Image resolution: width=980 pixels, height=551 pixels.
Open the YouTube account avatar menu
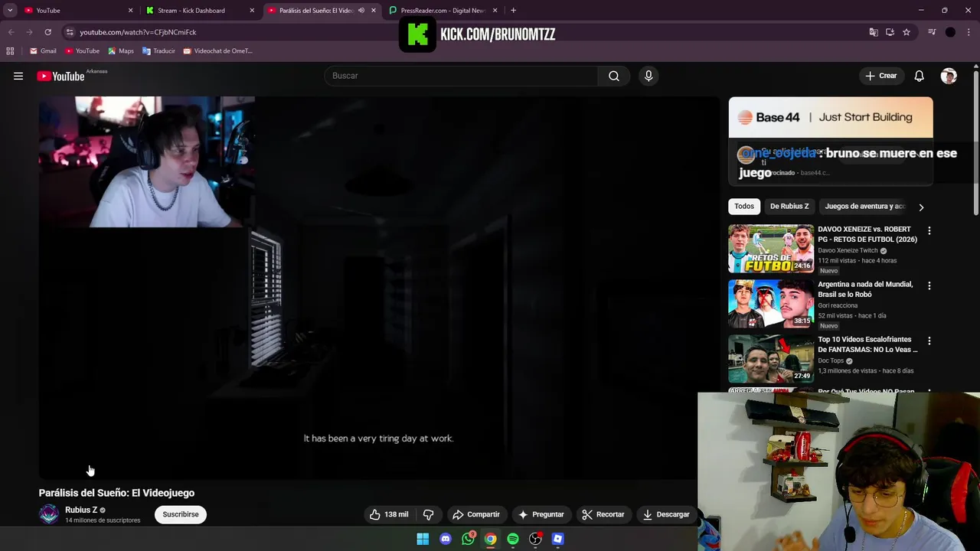click(x=949, y=76)
